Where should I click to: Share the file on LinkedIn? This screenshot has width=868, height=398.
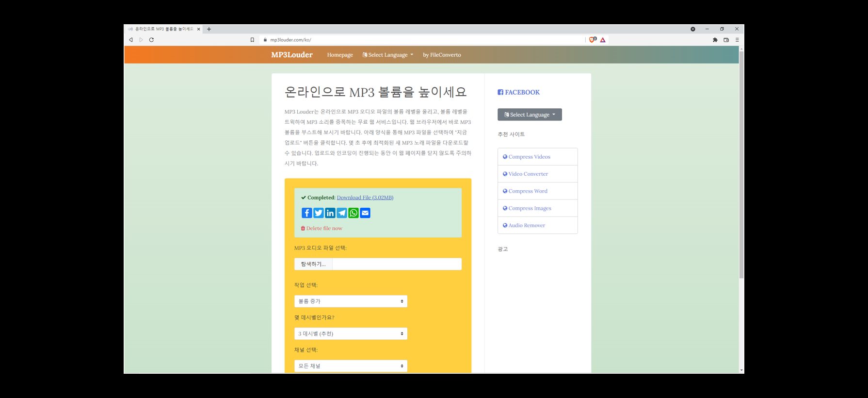pos(330,213)
